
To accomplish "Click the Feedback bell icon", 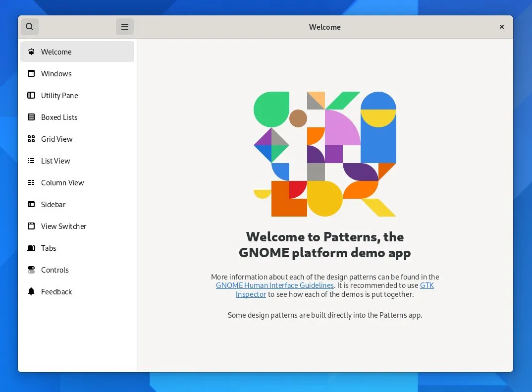I will tap(31, 292).
